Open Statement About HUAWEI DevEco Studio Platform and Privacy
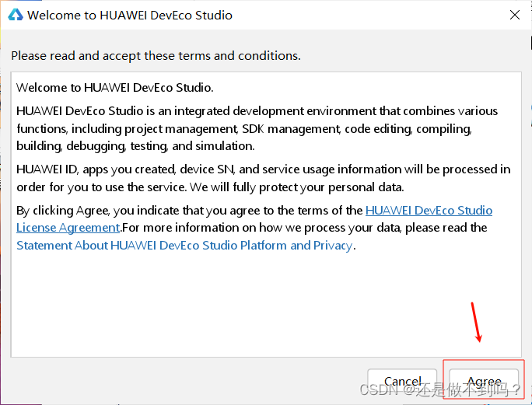Screen dimensions: 532x405 [x=184, y=245]
